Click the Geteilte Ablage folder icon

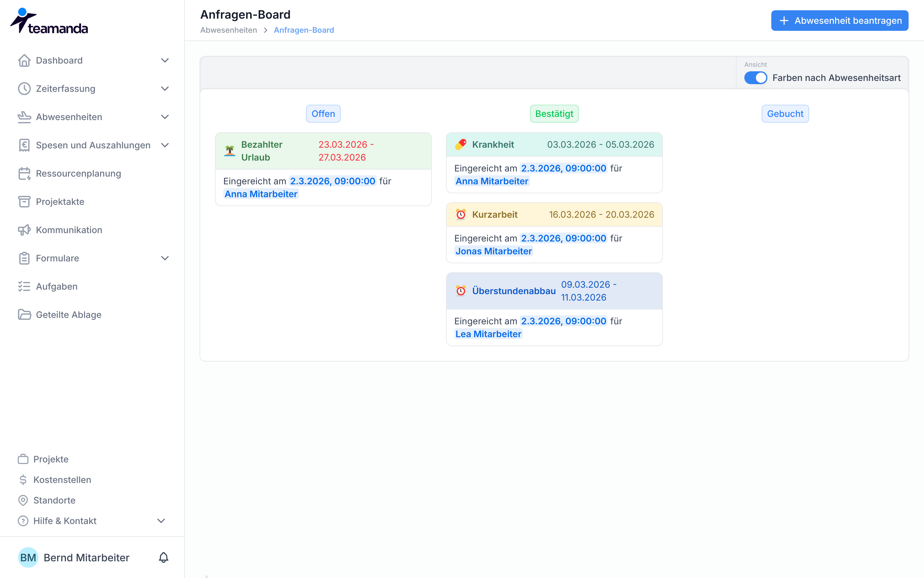click(24, 315)
